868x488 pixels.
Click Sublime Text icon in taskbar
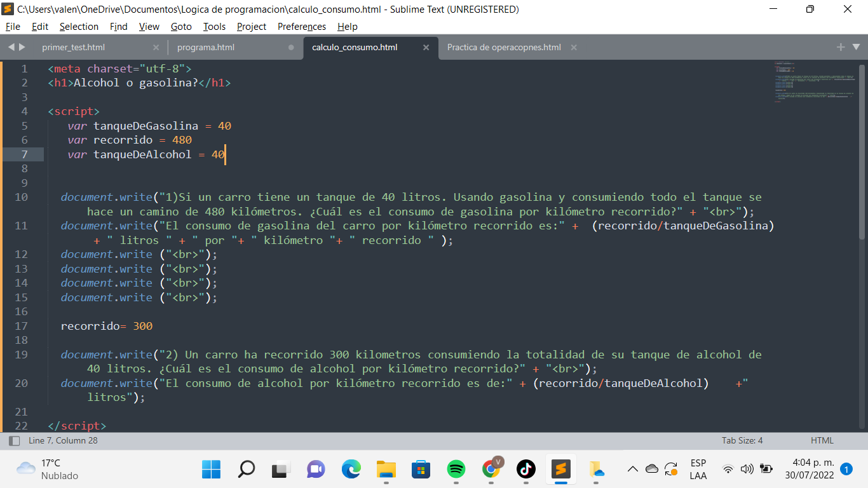pyautogui.click(x=560, y=470)
